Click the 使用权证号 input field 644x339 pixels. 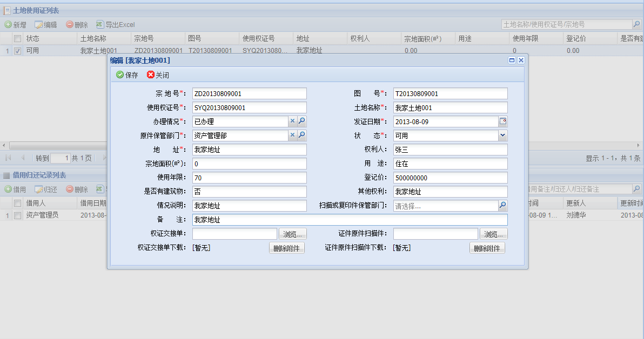249,107
